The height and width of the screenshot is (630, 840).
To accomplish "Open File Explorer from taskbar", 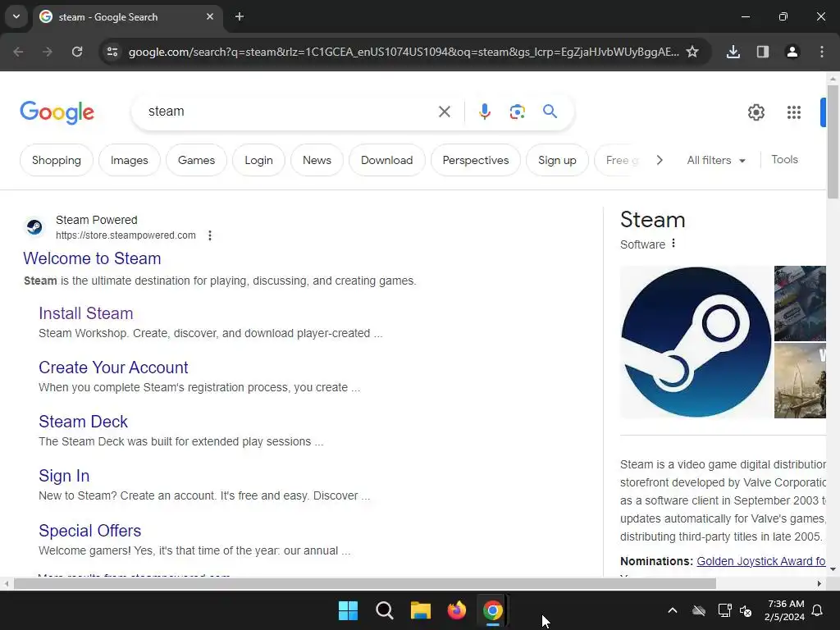I will point(421,610).
